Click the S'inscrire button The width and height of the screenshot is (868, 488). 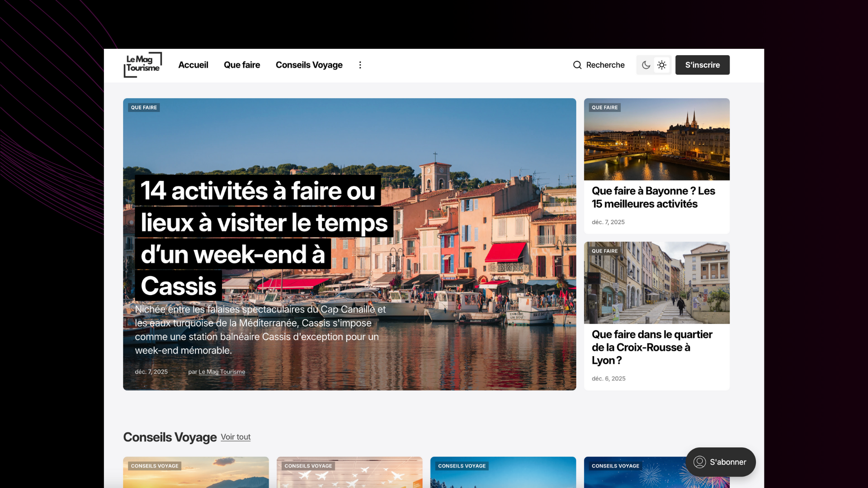click(702, 65)
